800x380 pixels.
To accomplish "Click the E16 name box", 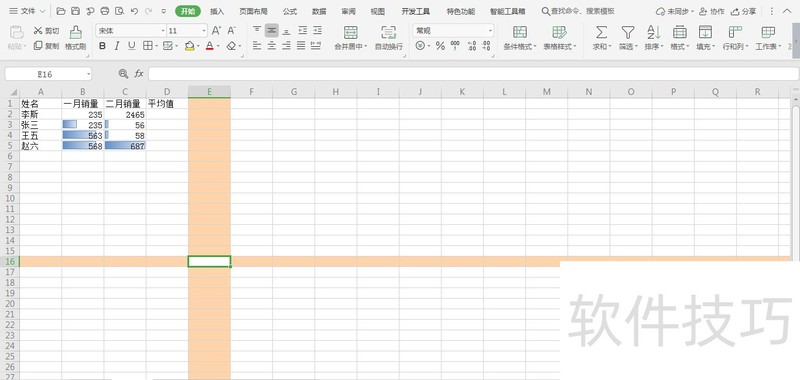I will 48,74.
